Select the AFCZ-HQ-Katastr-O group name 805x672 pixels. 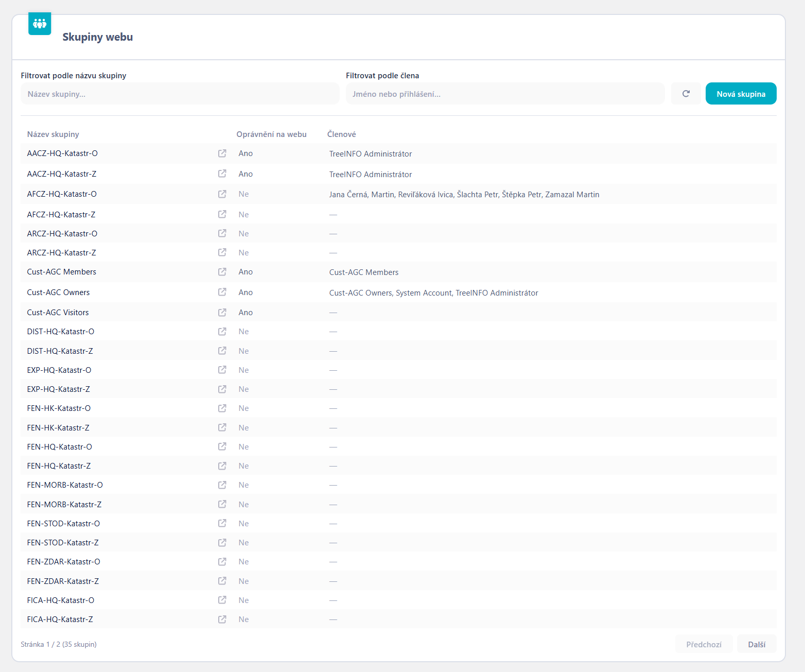point(62,194)
